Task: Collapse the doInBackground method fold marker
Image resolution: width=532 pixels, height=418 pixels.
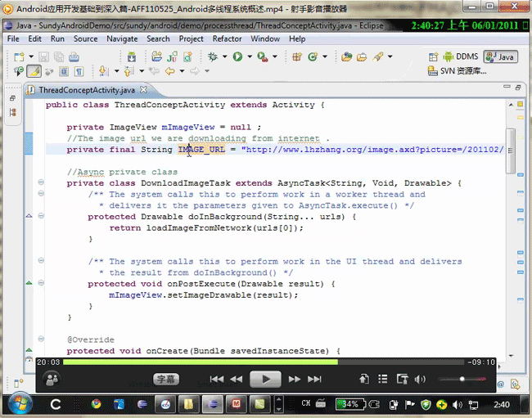Action: [x=41, y=216]
